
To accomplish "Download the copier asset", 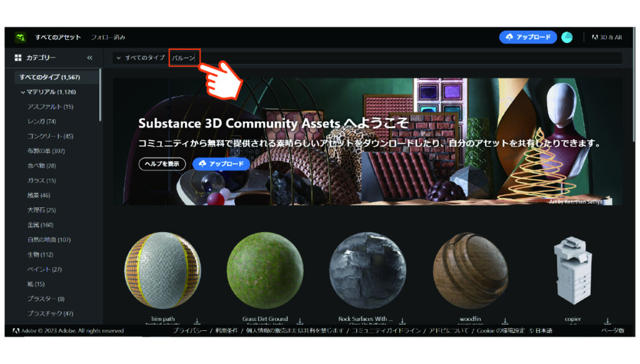I will [607, 322].
